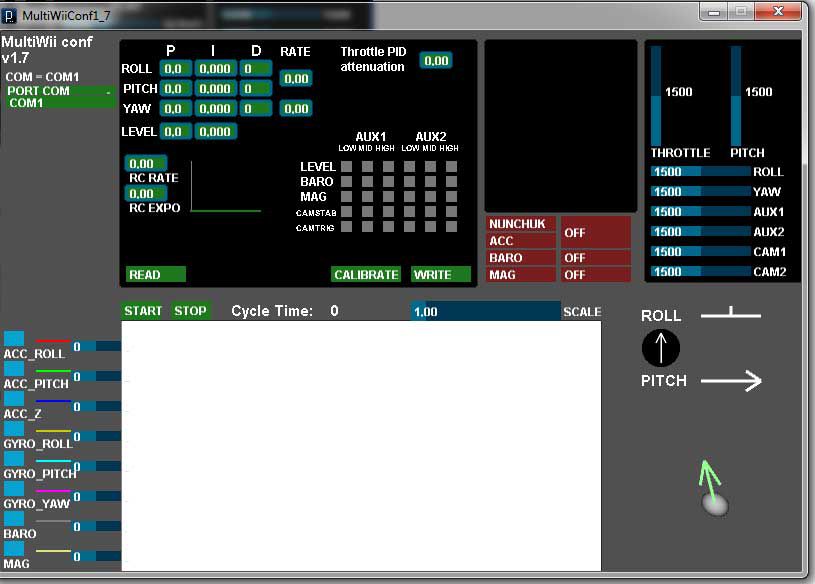Click the ROLL 1500 horizontal slider

(x=701, y=172)
